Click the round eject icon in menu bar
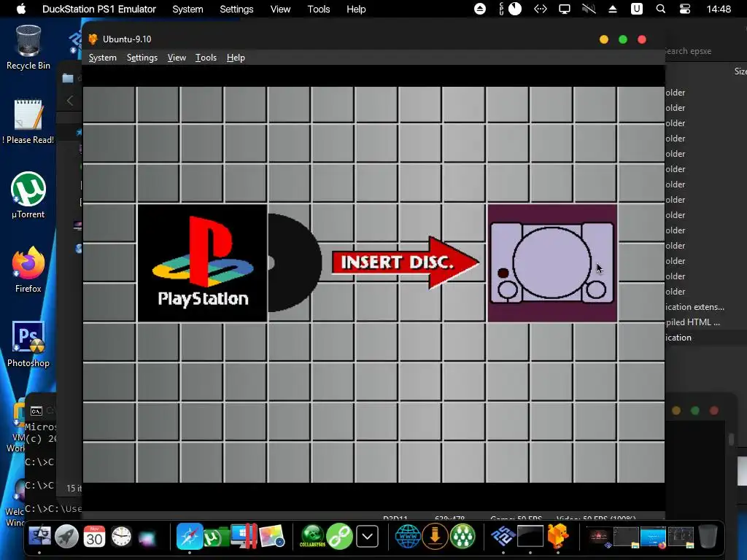Viewport: 747px width, 560px height. 480,9
